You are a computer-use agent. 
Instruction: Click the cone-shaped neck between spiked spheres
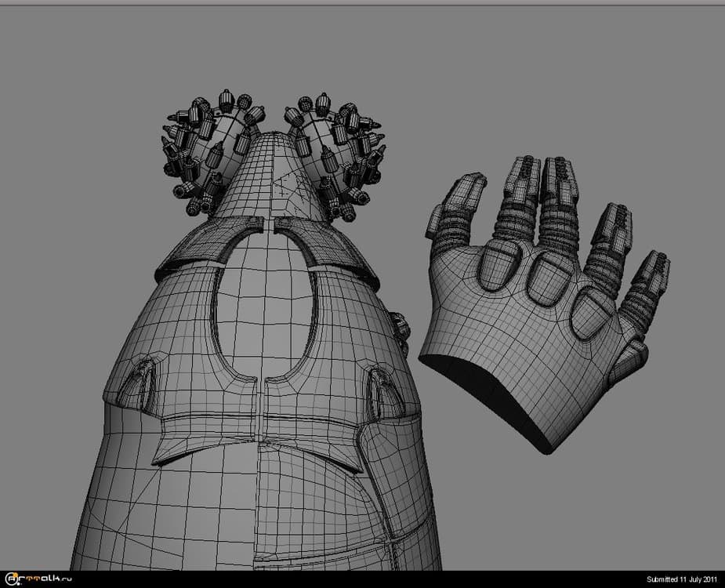269,176
